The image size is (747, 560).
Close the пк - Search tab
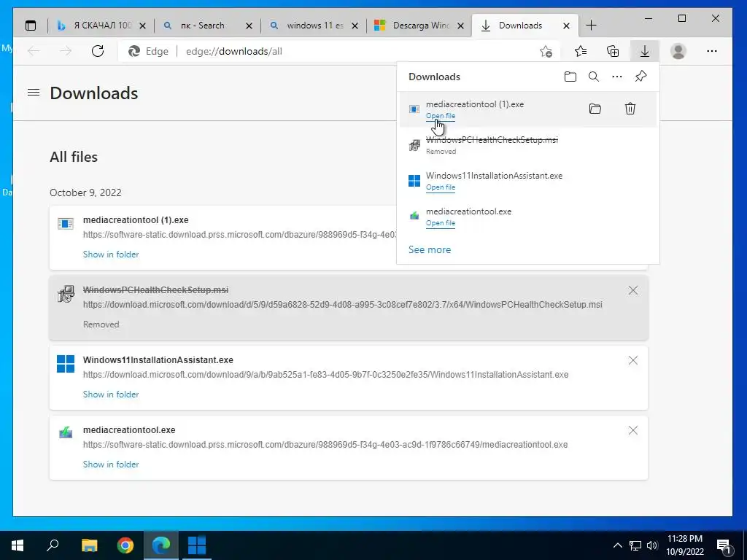tap(249, 26)
